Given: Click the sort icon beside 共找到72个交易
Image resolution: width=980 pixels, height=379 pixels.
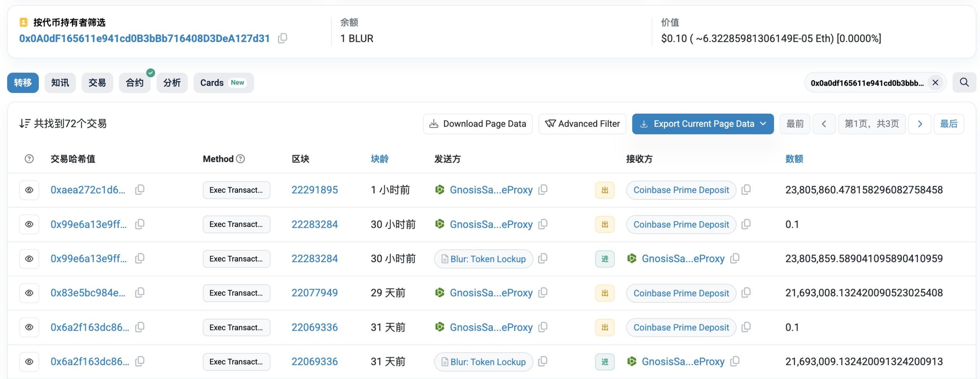Looking at the screenshot, I should tap(25, 124).
